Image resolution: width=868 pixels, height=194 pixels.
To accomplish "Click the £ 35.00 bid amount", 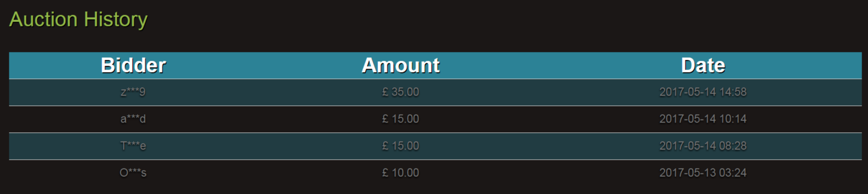I will tap(401, 92).
